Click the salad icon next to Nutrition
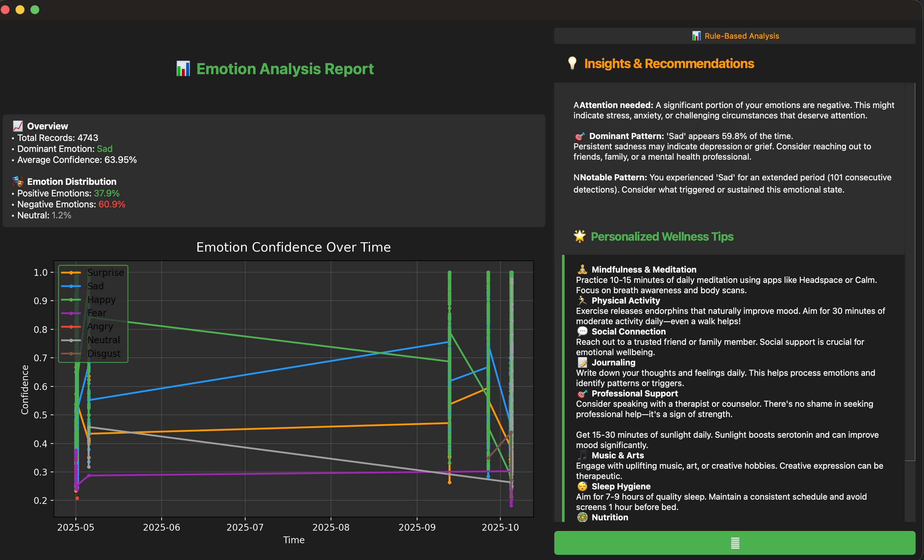This screenshot has width=924, height=560. (582, 517)
